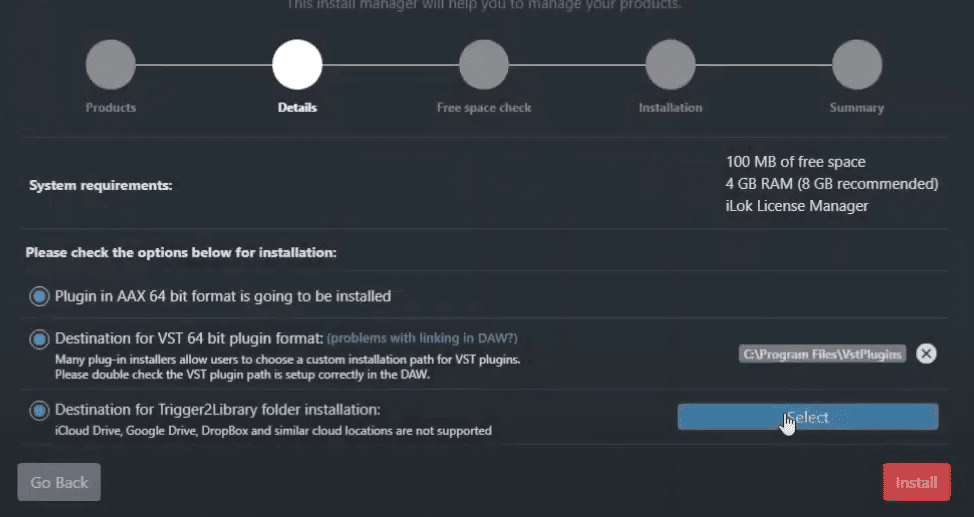Click the Details step label
The height and width of the screenshot is (517, 974).
click(x=297, y=108)
